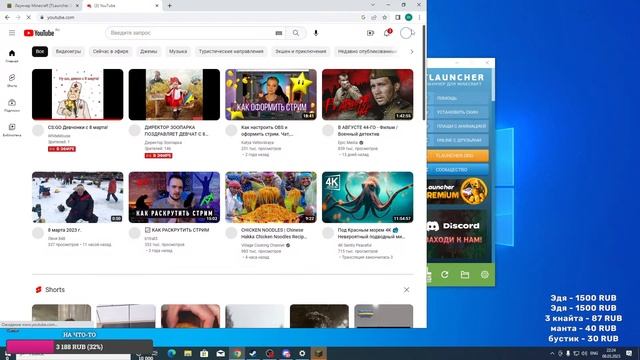This screenshot has width=640, height=360.
Task: Open 'Как раскрутить стрим' video thumbnail
Action: click(x=174, y=197)
